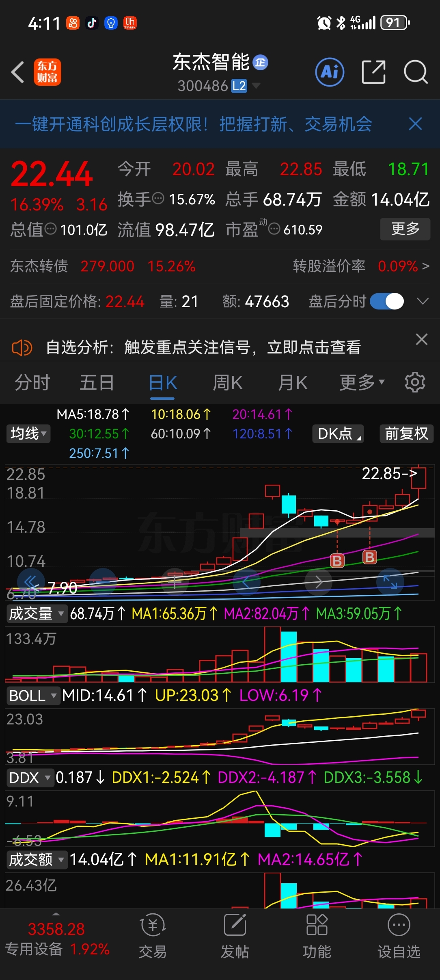Open stock code 300486 dropdown arrow

[256, 86]
